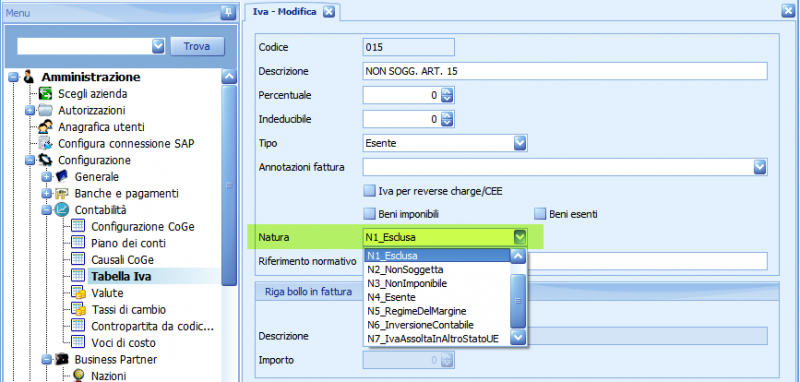
Task: Open Anagrafica utenti item
Action: point(101,127)
